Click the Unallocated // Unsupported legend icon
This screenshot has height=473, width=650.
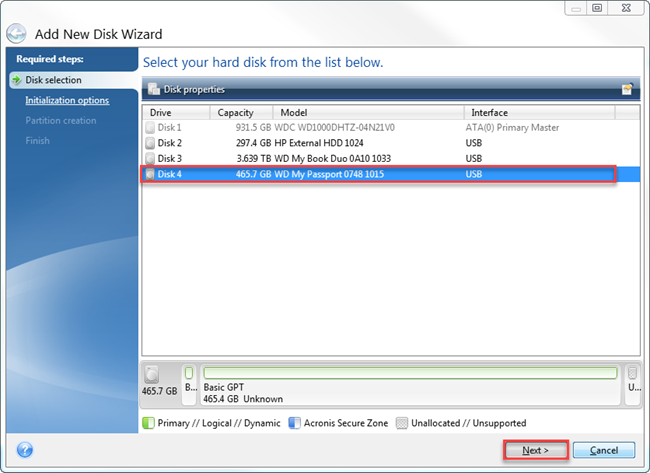tap(402, 423)
